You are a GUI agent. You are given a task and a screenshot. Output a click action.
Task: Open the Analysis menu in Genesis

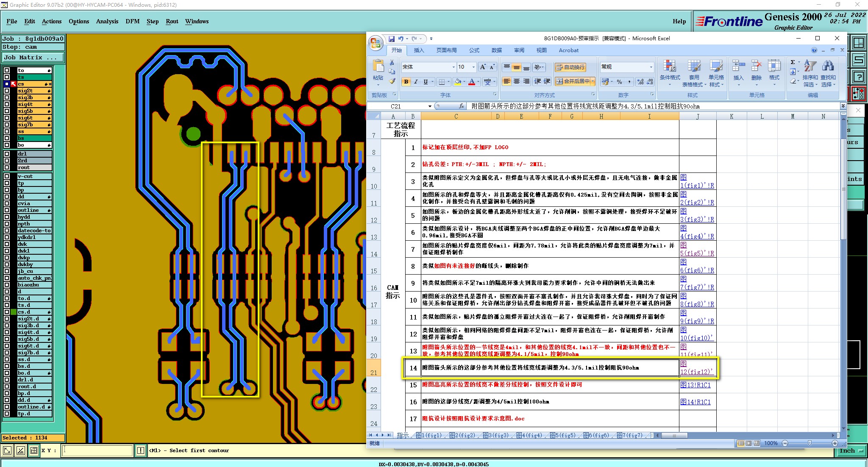tap(107, 21)
